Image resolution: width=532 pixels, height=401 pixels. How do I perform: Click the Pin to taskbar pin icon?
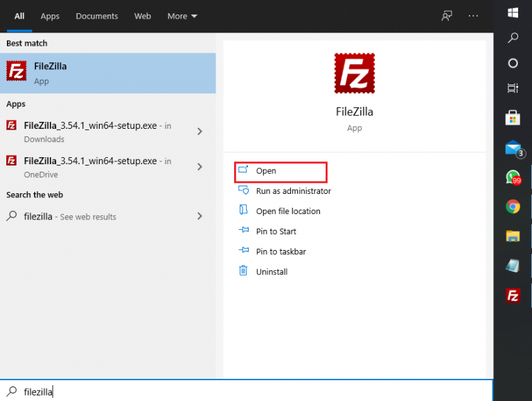tap(244, 251)
